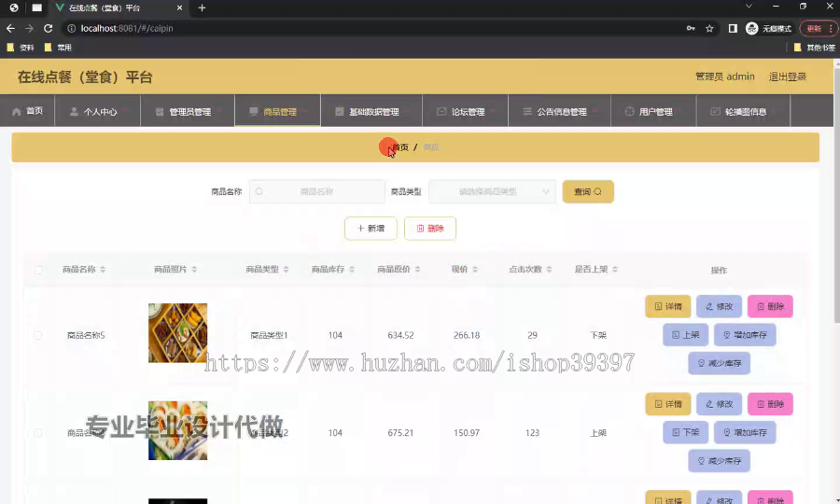
Task: Open the 用户管理 menu
Action: click(x=653, y=111)
